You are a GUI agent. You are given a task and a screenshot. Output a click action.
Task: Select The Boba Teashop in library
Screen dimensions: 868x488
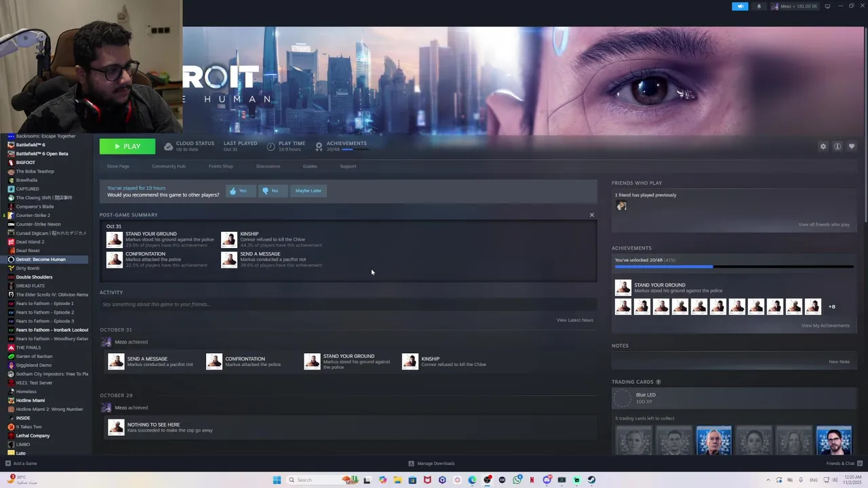(x=35, y=171)
